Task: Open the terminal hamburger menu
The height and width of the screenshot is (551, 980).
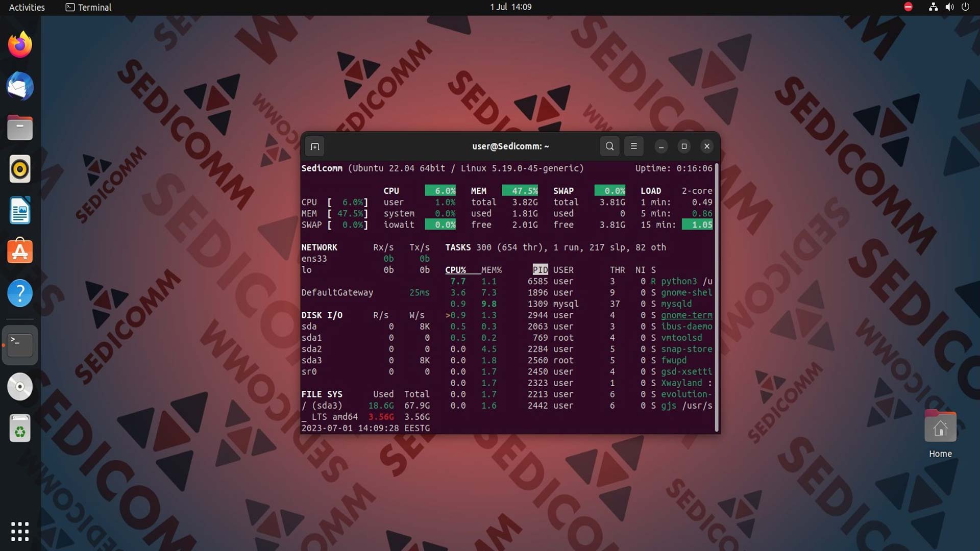Action: (633, 146)
